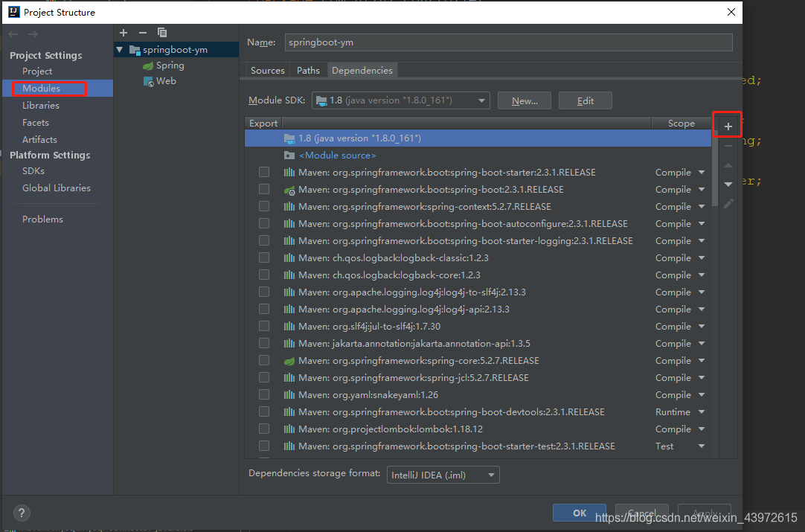Image resolution: width=805 pixels, height=532 pixels.
Task: Switch to the Sources tab
Action: pos(268,71)
